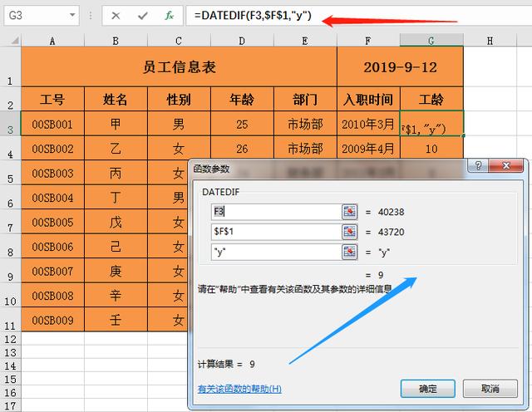Viewport: 532px width, 412px height.
Task: Select column B header
Action: [x=116, y=41]
